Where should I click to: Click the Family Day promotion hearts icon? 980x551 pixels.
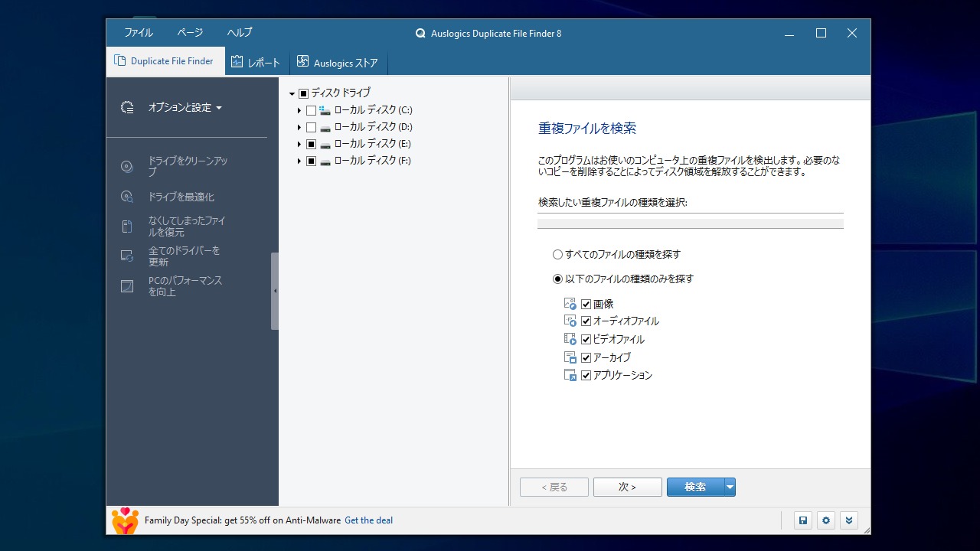pos(125,520)
